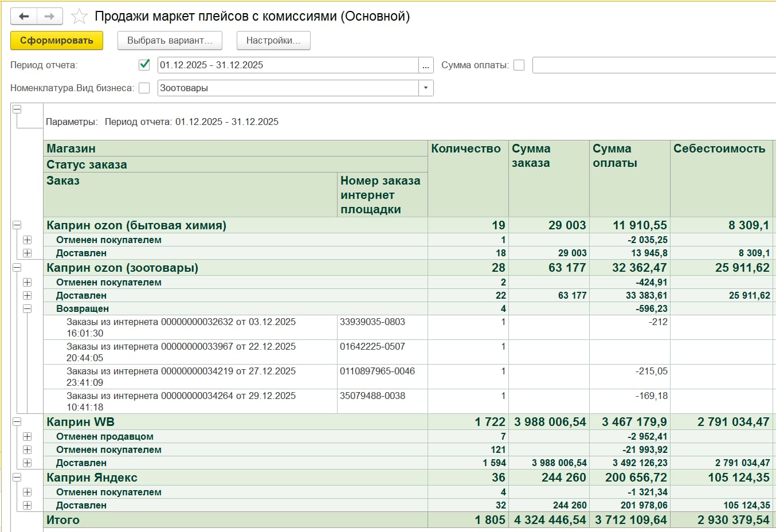This screenshot has height=532, width=776.
Task: Click the Отменен продавцом status label
Action: (x=105, y=437)
